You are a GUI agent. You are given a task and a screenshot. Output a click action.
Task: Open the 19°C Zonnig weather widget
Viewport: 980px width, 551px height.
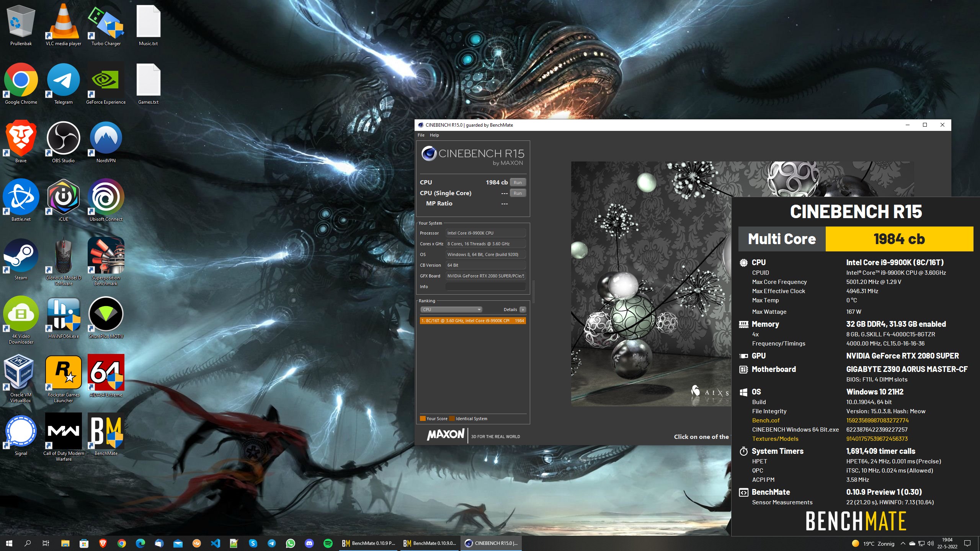pyautogui.click(x=873, y=543)
